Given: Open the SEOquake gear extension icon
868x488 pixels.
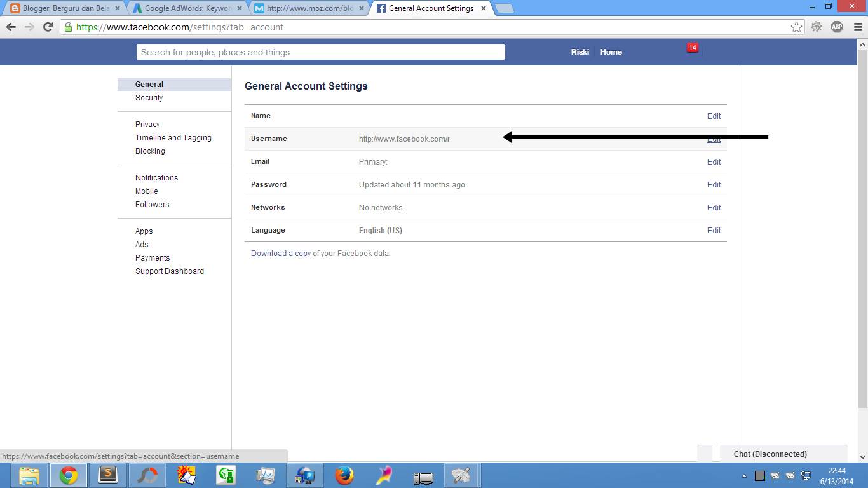Looking at the screenshot, I should pos(817,27).
